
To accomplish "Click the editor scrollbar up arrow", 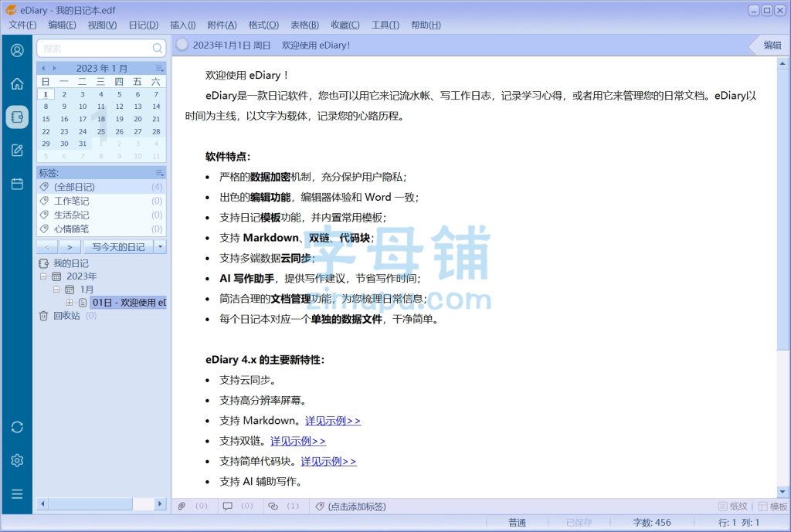I will pyautogui.click(x=783, y=63).
